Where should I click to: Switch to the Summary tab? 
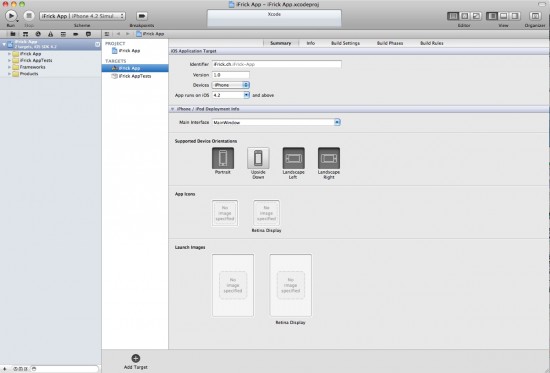(281, 43)
